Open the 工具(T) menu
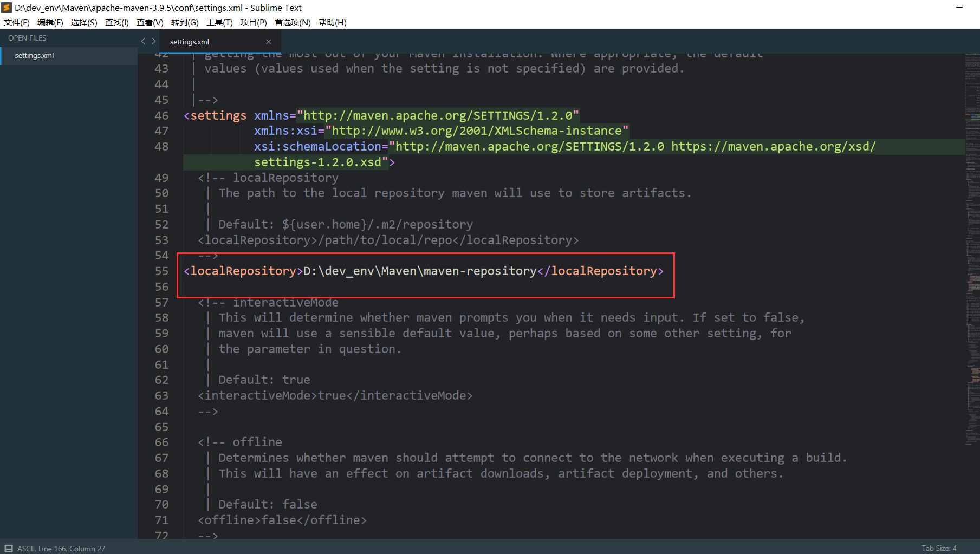The width and height of the screenshot is (980, 554). tap(219, 22)
